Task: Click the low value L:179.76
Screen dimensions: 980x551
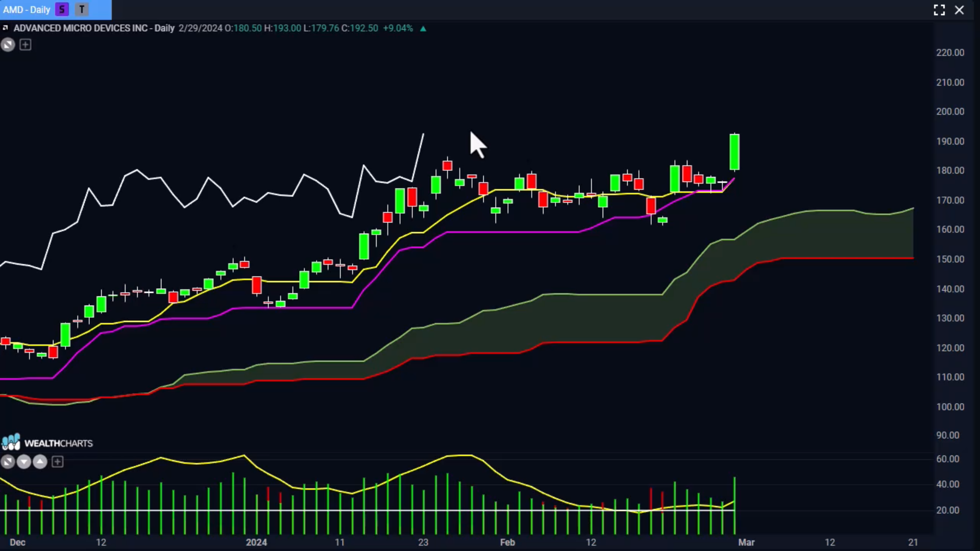Action: coord(322,28)
